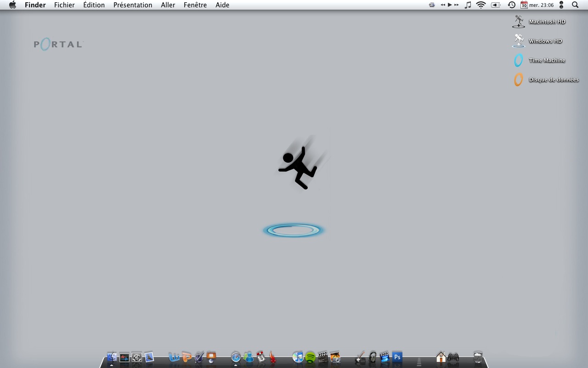Open System Preferences gear in Dock
The image size is (588, 368).
[136, 357]
